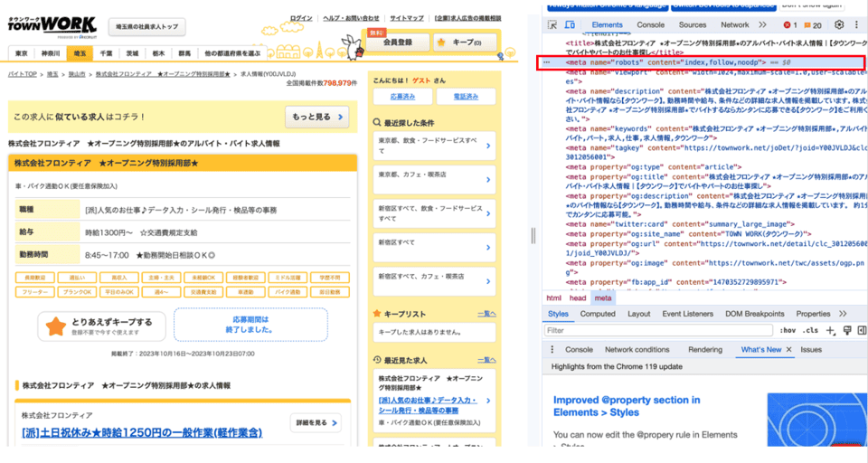
Task: Click the 詳細を見る button
Action: pyautogui.click(x=316, y=423)
